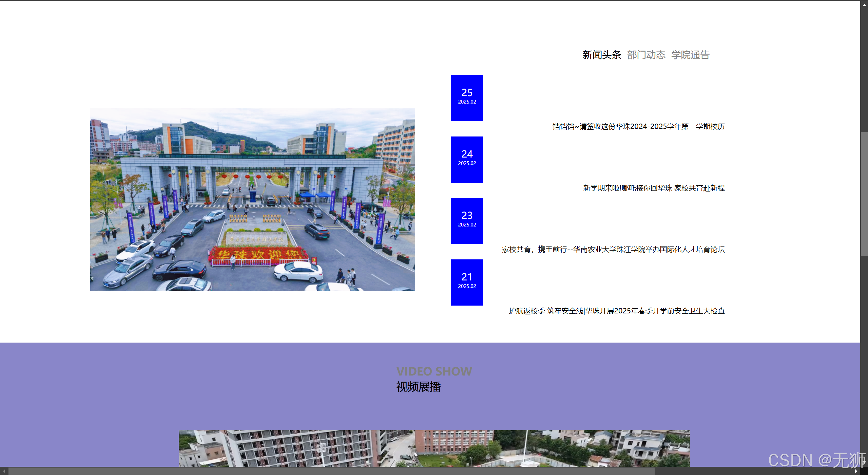Open the 2024-2025学年第二学期校历 news link
868x475 pixels.
point(638,127)
